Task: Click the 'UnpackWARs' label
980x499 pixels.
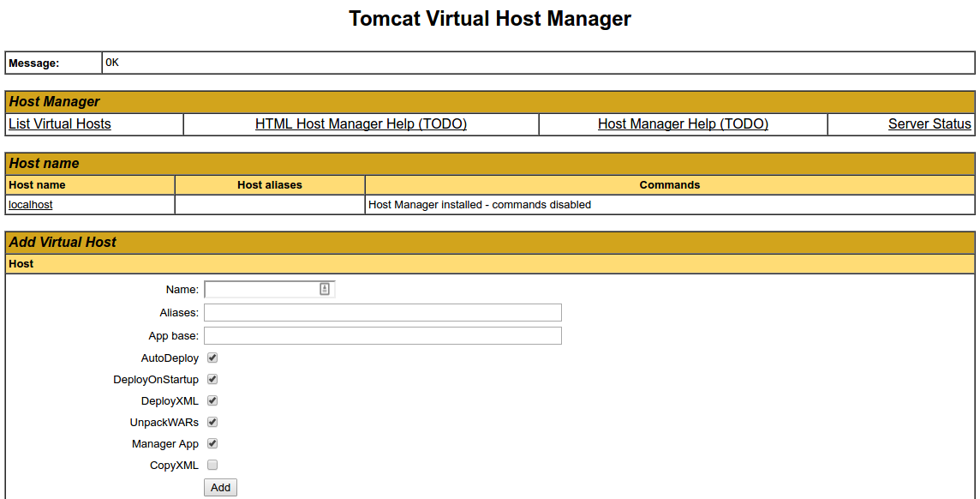Action: (x=164, y=423)
